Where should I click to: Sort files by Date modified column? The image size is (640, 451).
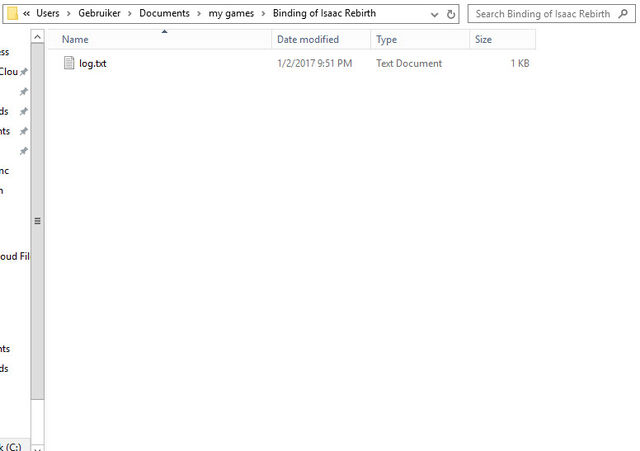click(x=321, y=40)
